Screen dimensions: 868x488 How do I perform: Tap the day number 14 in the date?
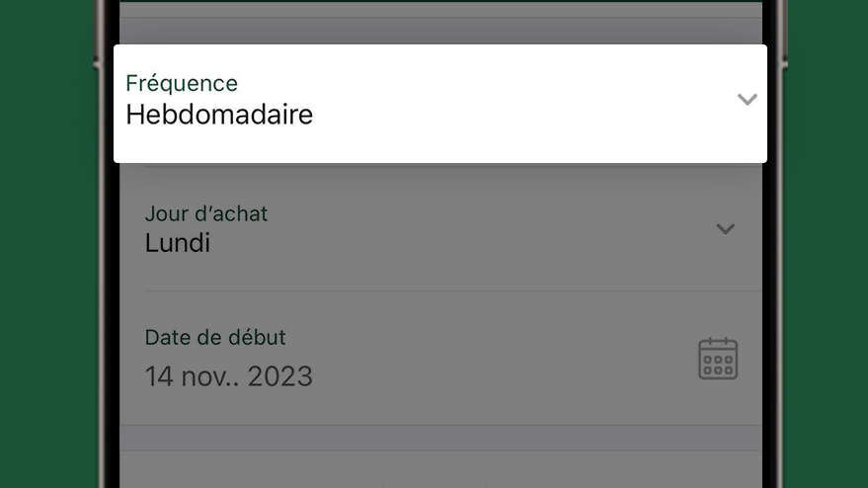tap(159, 376)
